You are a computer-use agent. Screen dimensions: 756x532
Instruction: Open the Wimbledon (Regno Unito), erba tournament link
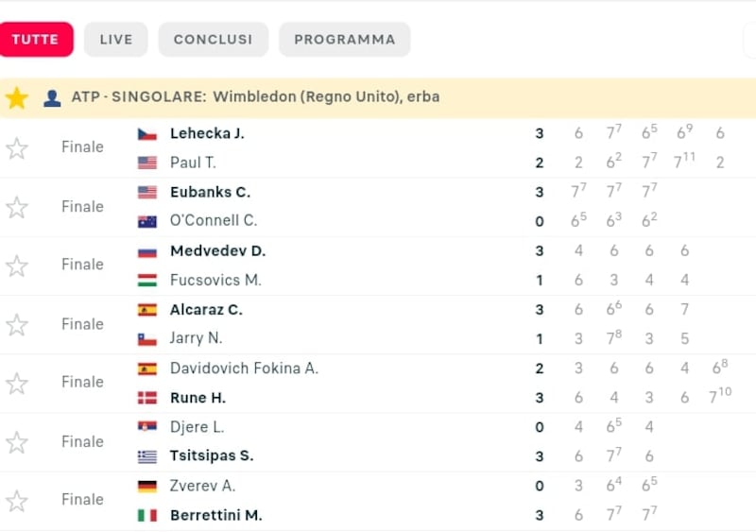tap(326, 97)
